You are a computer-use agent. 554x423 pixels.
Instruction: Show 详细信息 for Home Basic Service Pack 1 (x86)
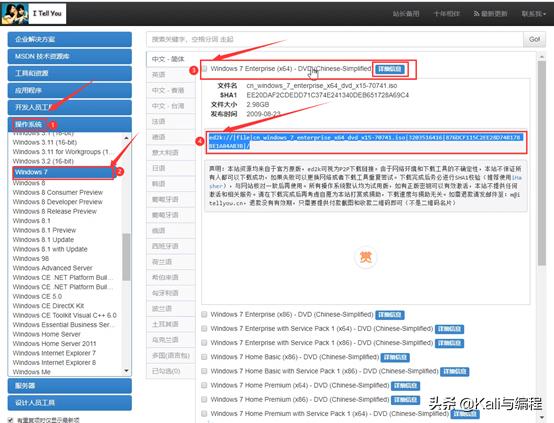(x=454, y=371)
